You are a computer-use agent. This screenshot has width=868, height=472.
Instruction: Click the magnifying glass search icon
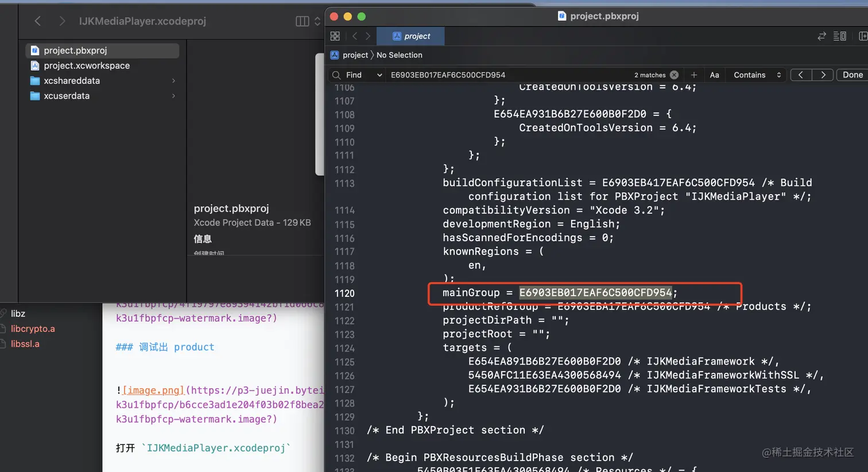coord(336,75)
